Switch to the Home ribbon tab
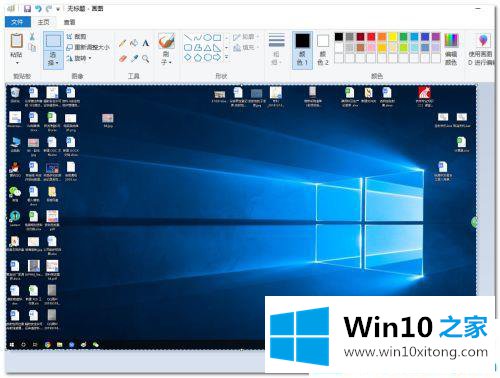 (43, 22)
